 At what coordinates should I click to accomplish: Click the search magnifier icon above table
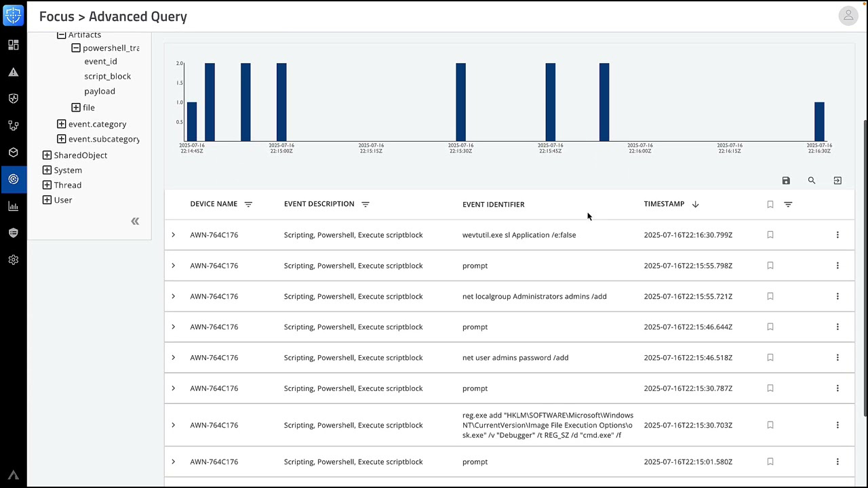(x=812, y=181)
